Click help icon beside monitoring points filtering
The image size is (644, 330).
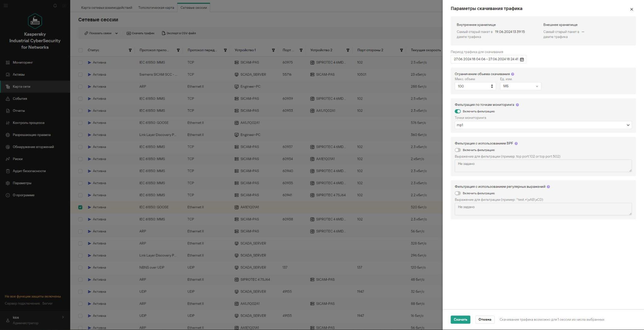pos(517,105)
